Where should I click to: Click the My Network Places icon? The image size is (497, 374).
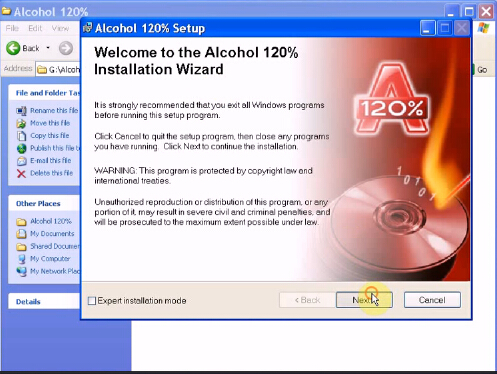(21, 271)
